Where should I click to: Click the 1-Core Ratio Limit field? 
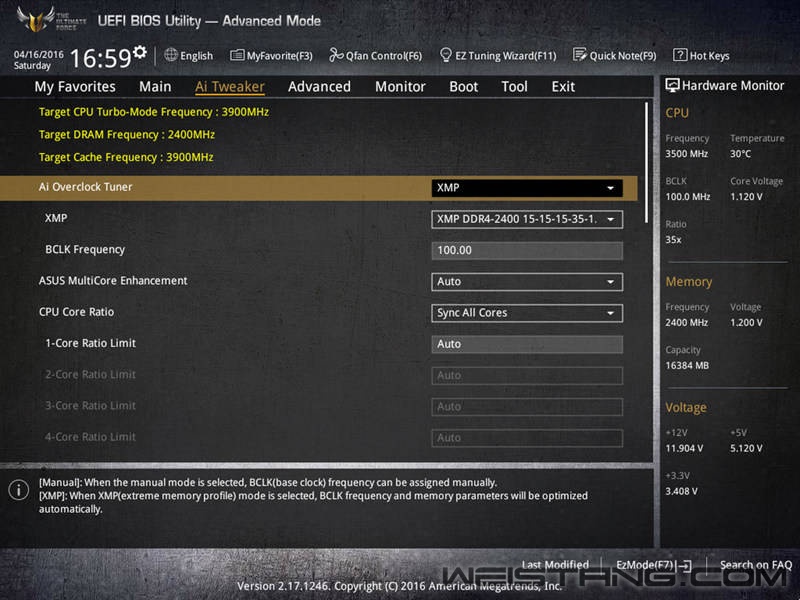tap(527, 344)
